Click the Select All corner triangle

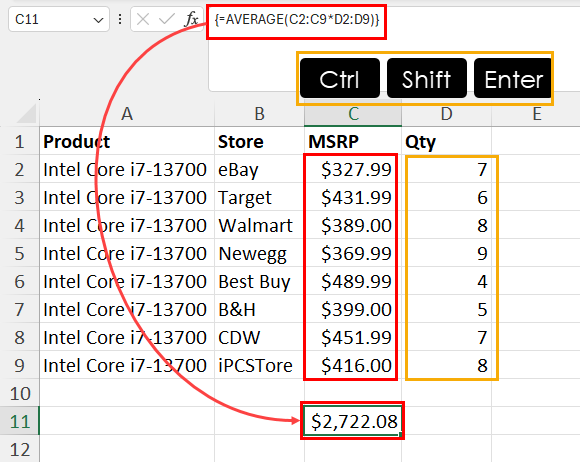pyautogui.click(x=27, y=114)
